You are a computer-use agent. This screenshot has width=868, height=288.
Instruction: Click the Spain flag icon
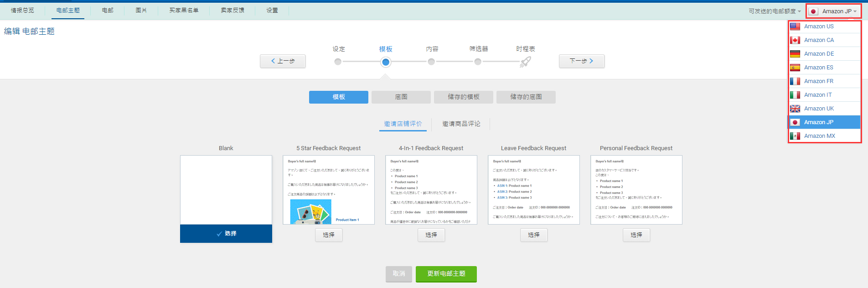(795, 68)
